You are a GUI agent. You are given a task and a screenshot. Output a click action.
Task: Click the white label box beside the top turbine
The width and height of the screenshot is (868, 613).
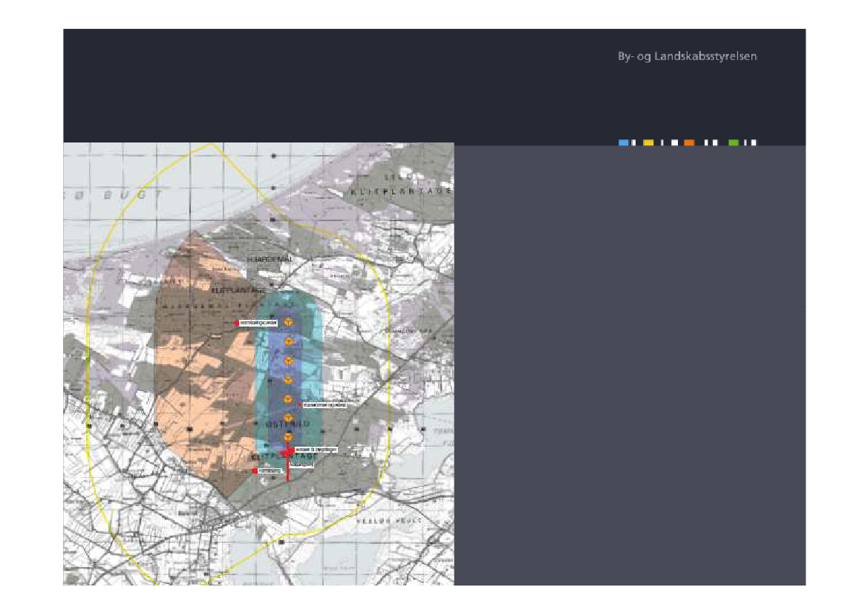coord(258,323)
